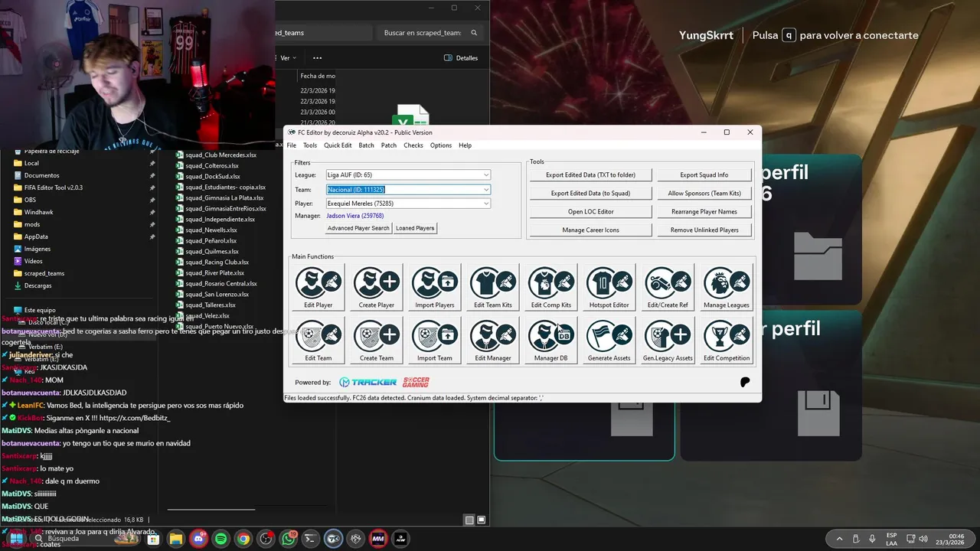Open WhatsApp from the taskbar
The height and width of the screenshot is (551, 980).
click(288, 539)
